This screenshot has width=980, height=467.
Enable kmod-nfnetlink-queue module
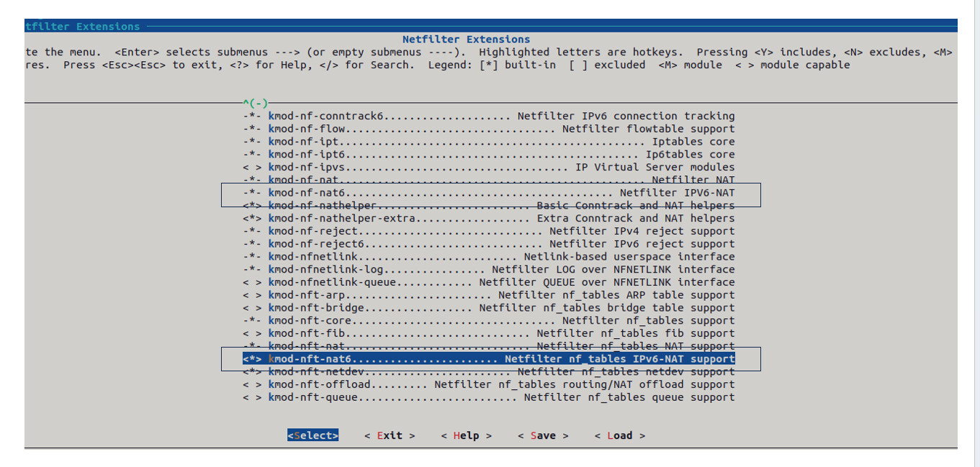coord(252,283)
